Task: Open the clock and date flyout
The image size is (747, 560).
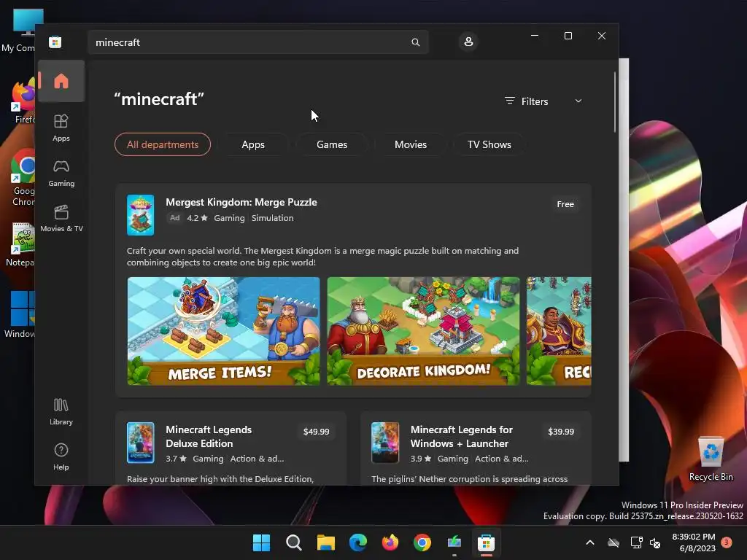Action: coord(693,542)
